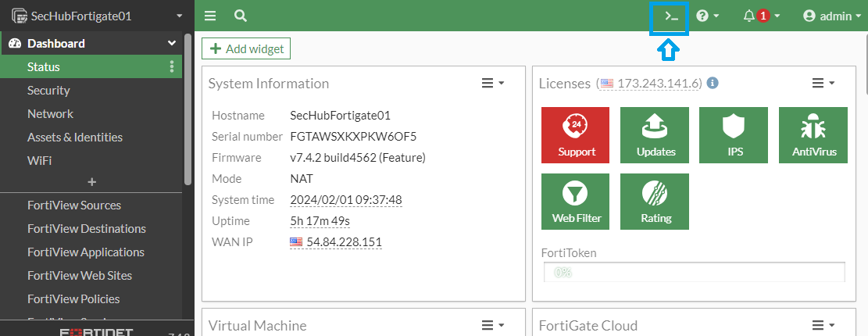Click the 173.243.141.6 server address
The width and height of the screenshot is (868, 336).
[658, 84]
